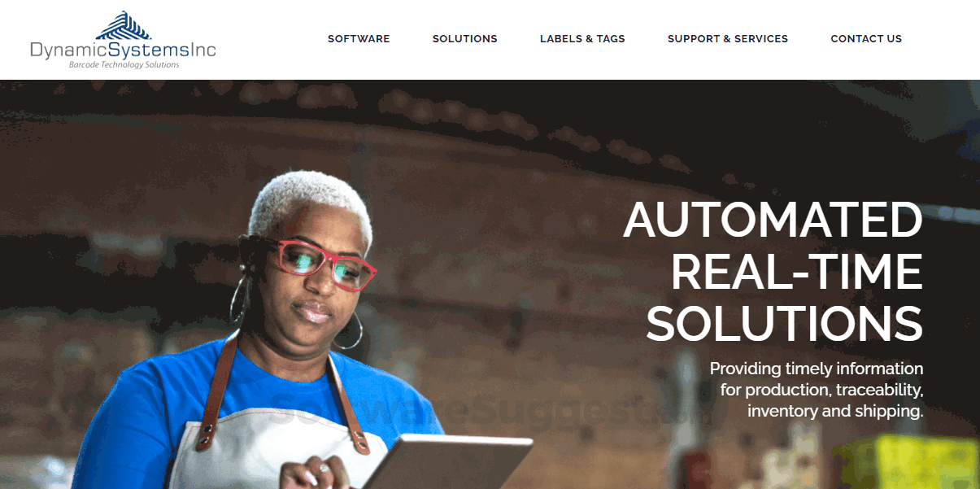
Task: Click the 'for production, traceability,' text line
Action: tap(822, 390)
